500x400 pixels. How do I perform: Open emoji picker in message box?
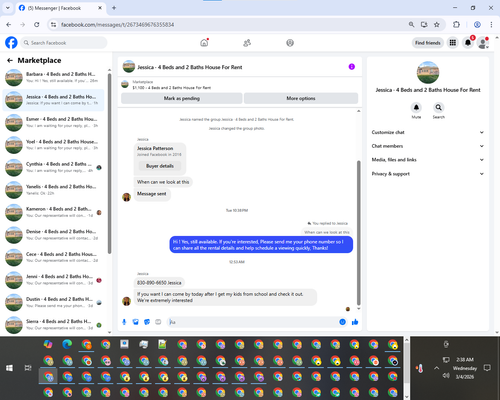[342, 322]
